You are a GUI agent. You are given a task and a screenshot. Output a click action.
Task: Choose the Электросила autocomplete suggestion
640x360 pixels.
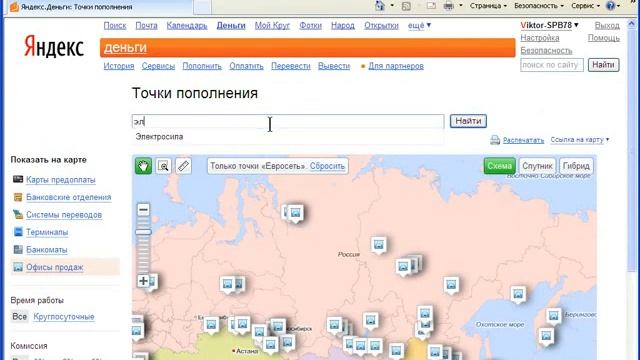159,137
